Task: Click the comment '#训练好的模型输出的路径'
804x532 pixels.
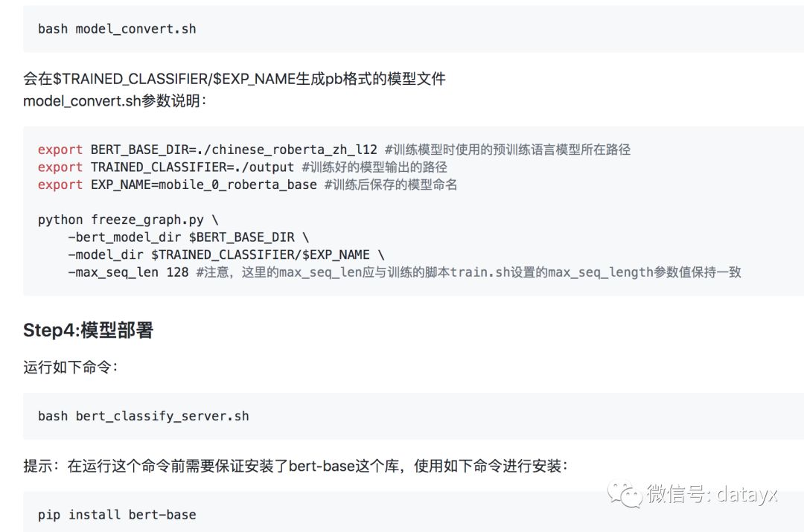Action: pos(374,167)
